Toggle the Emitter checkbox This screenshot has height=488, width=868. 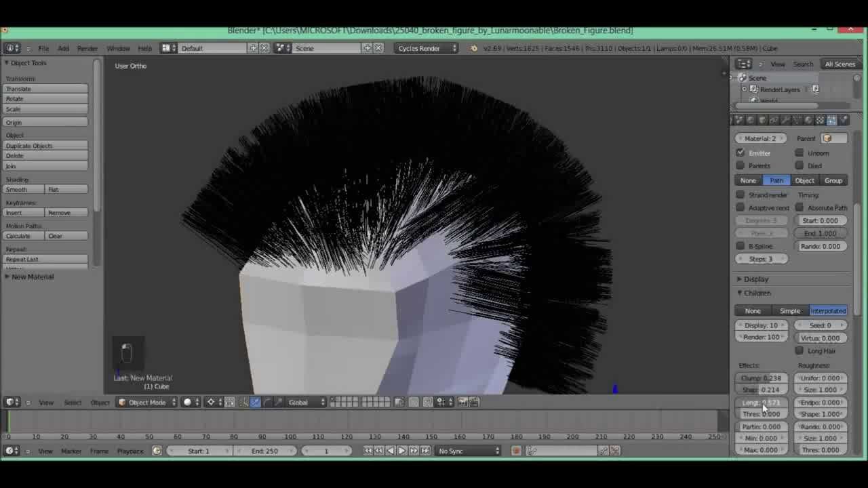(x=741, y=153)
